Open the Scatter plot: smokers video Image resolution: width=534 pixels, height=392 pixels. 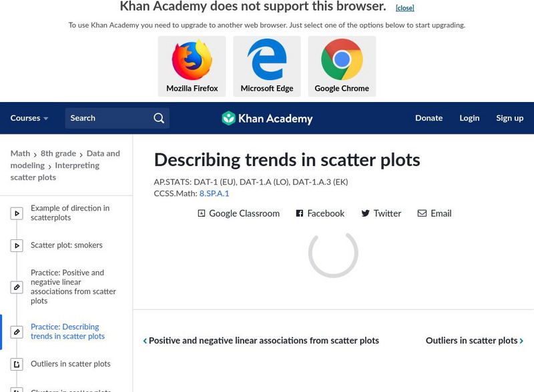[x=66, y=245]
